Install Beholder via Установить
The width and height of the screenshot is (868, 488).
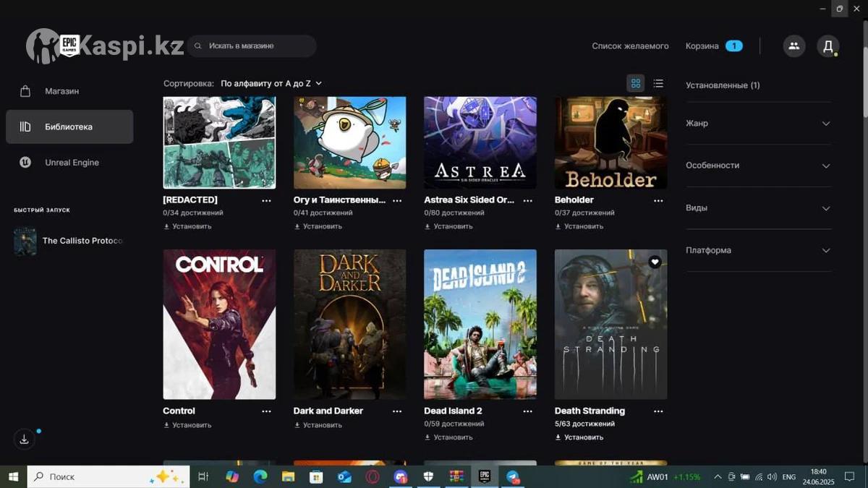point(579,226)
